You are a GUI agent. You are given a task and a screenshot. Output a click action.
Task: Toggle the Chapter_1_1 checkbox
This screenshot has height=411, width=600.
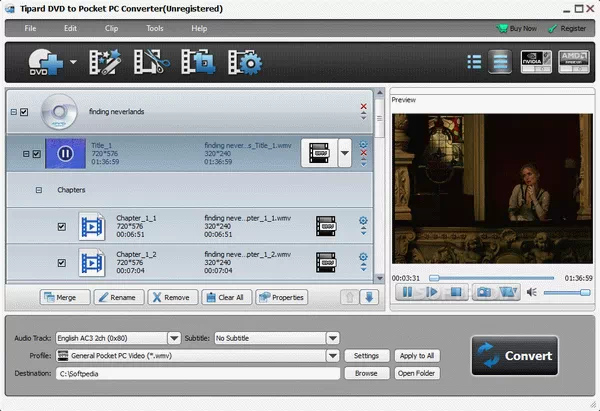(62, 227)
